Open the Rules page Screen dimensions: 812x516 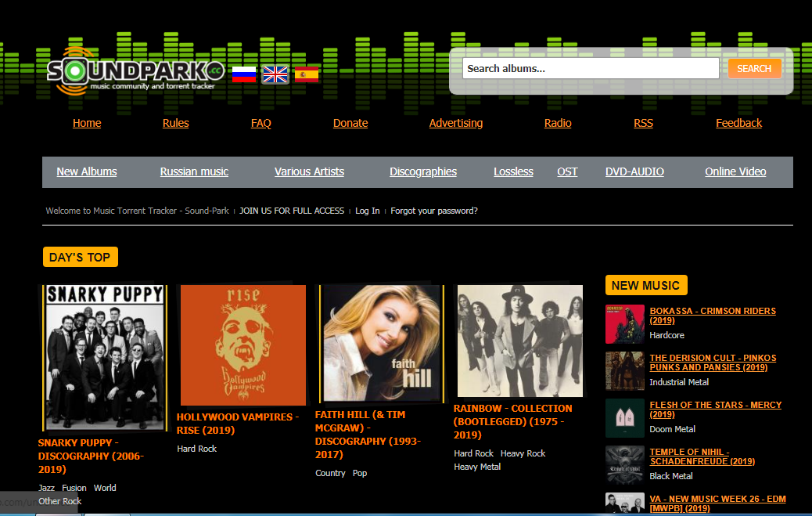pos(175,123)
